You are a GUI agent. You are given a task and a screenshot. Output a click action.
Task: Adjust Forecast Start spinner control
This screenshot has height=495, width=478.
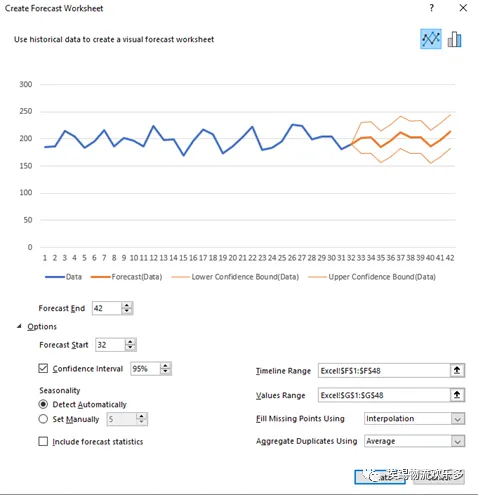(130, 345)
